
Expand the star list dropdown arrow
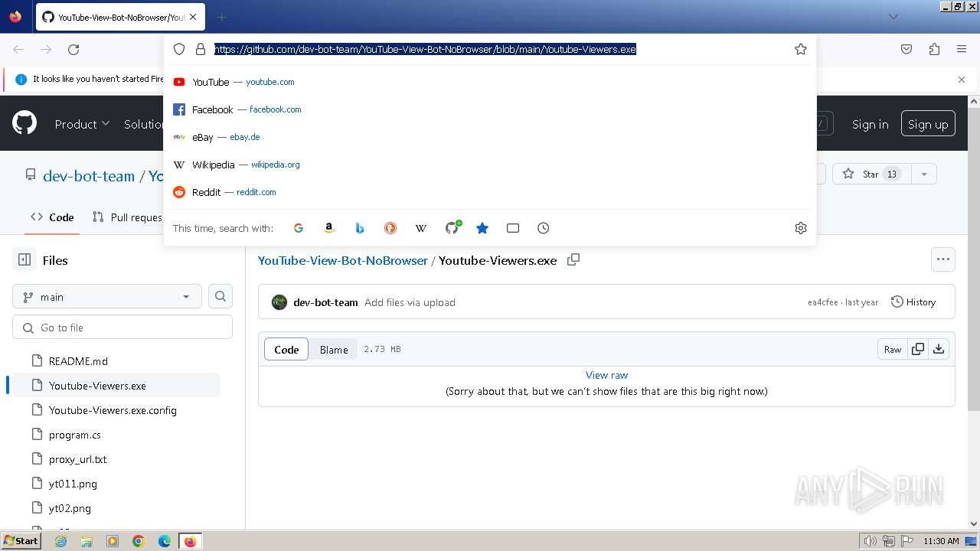pyautogui.click(x=924, y=174)
